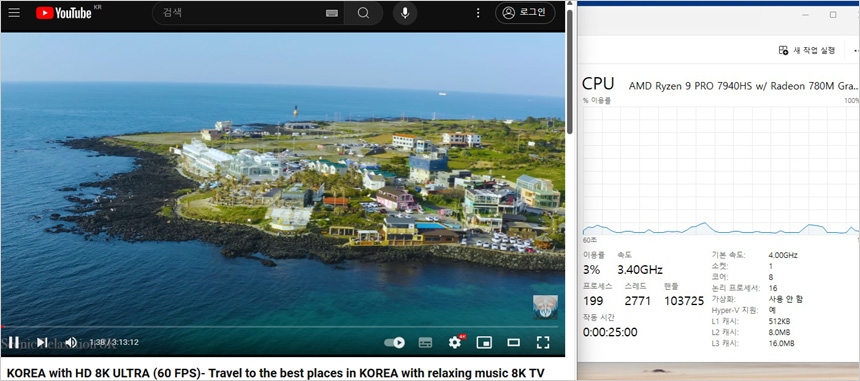
Task: Click the L2 cache value 8.0MB
Action: [779, 332]
